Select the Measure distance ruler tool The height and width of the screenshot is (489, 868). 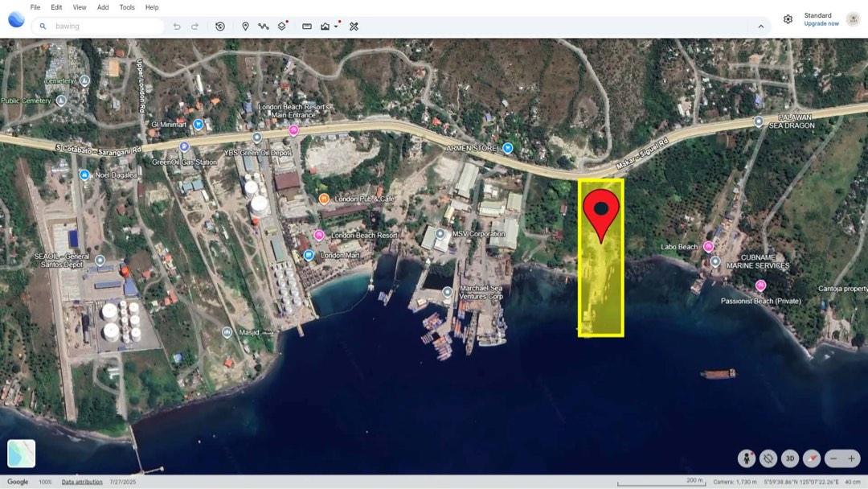(x=307, y=26)
